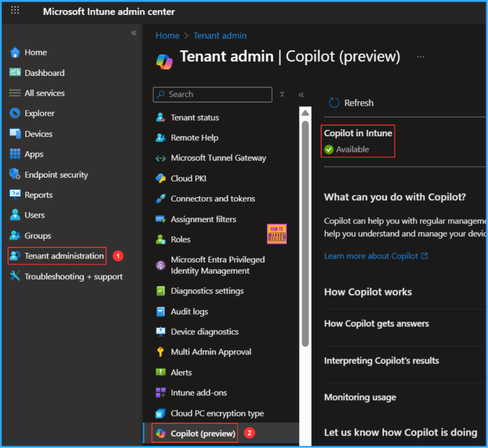Screen dimensions: 488x448
Task: Collapse the left navigation sidebar
Action: click(x=134, y=33)
